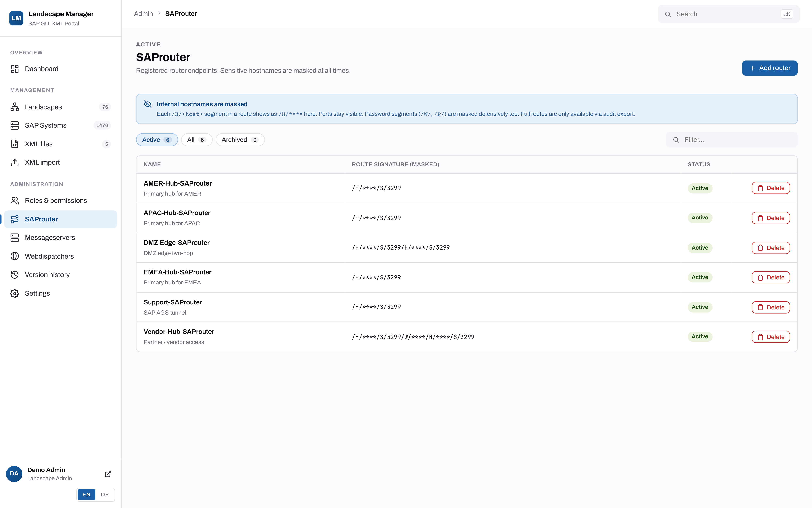
Task: Click the masked eye icon in info banner
Action: click(148, 104)
